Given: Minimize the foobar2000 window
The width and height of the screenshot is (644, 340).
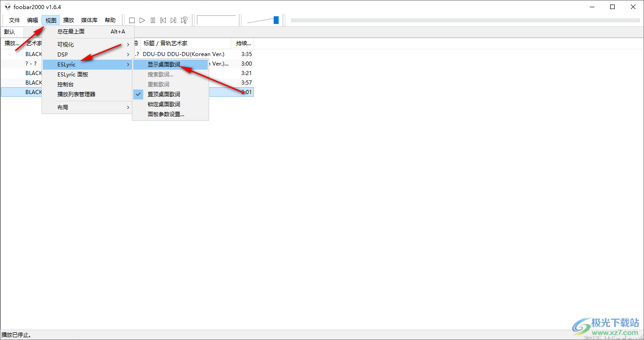Looking at the screenshot, I should (592, 7).
